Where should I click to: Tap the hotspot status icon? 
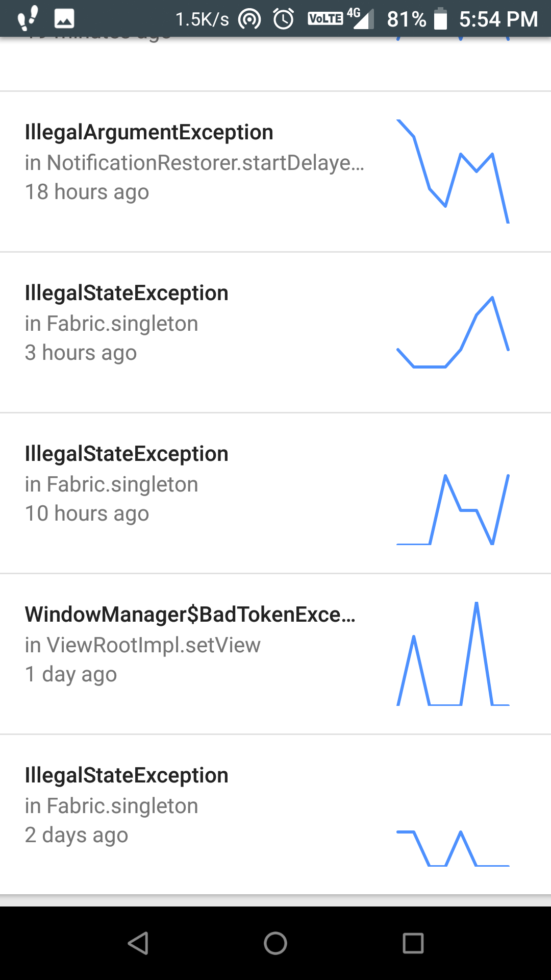pyautogui.click(x=249, y=19)
